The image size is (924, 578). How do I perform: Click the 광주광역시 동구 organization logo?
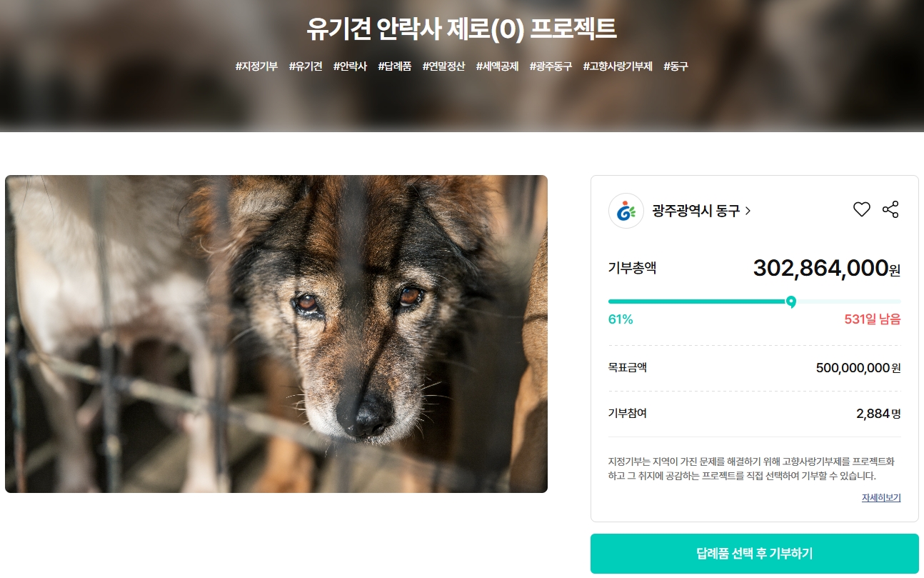click(626, 210)
